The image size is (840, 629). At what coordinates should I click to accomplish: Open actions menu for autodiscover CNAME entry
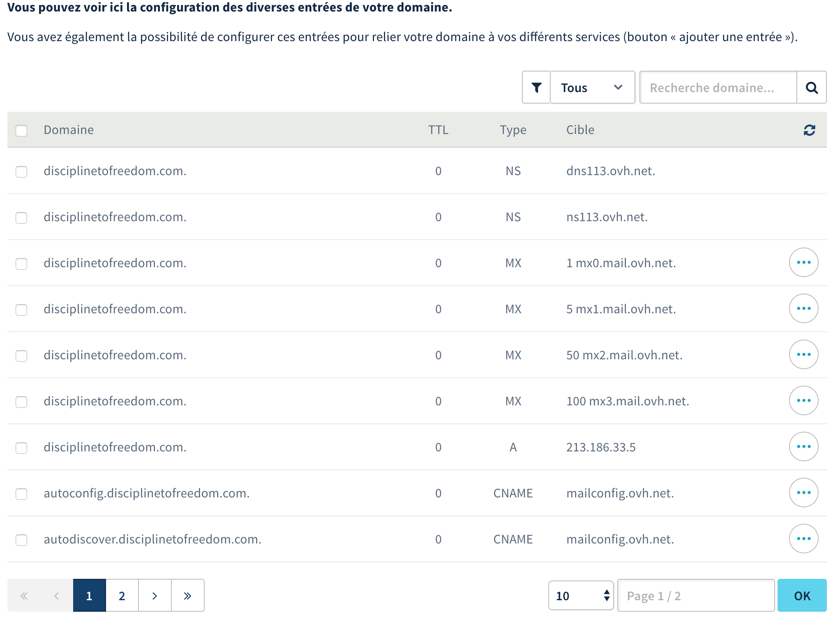(x=803, y=539)
